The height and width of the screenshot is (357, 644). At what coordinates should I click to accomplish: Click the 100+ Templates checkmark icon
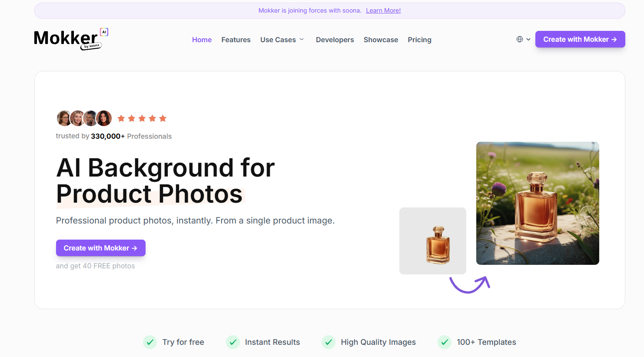pyautogui.click(x=445, y=342)
